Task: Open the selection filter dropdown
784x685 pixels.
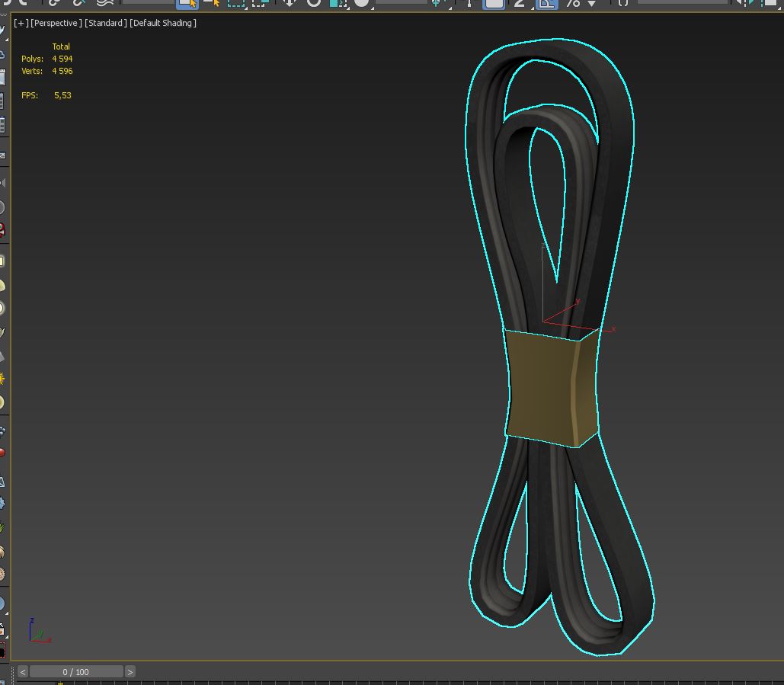Action: (145, 2)
